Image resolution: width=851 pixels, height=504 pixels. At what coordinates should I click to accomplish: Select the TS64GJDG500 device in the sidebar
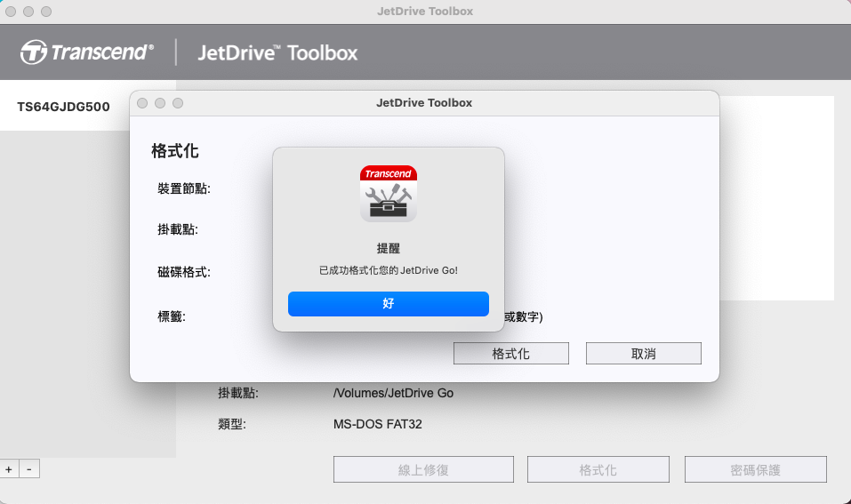click(63, 107)
